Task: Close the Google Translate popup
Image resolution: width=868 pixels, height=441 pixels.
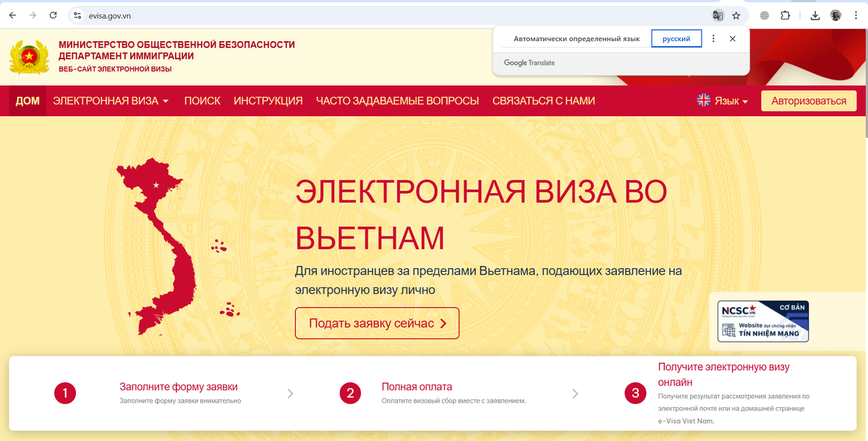Action: 733,39
